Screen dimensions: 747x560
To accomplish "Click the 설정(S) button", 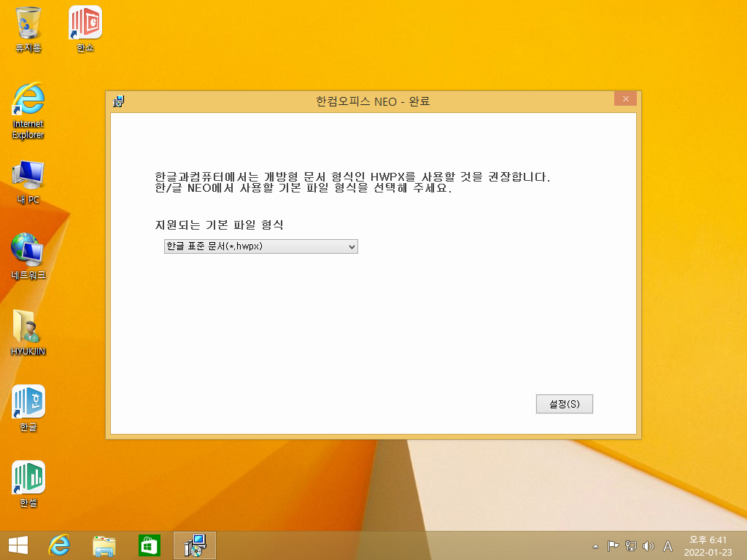I will (x=565, y=404).
